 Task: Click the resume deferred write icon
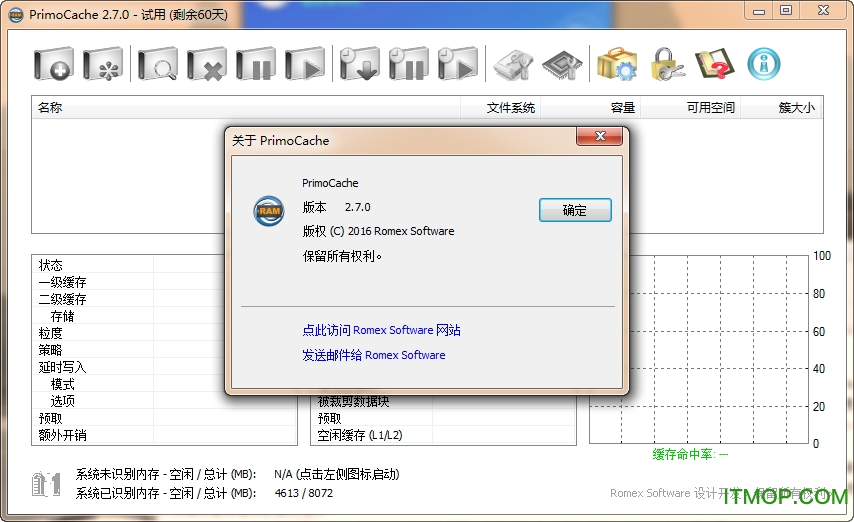(x=458, y=64)
